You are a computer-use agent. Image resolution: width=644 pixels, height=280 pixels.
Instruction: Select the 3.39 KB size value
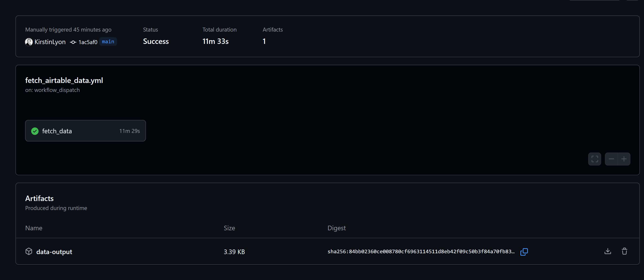tap(234, 252)
